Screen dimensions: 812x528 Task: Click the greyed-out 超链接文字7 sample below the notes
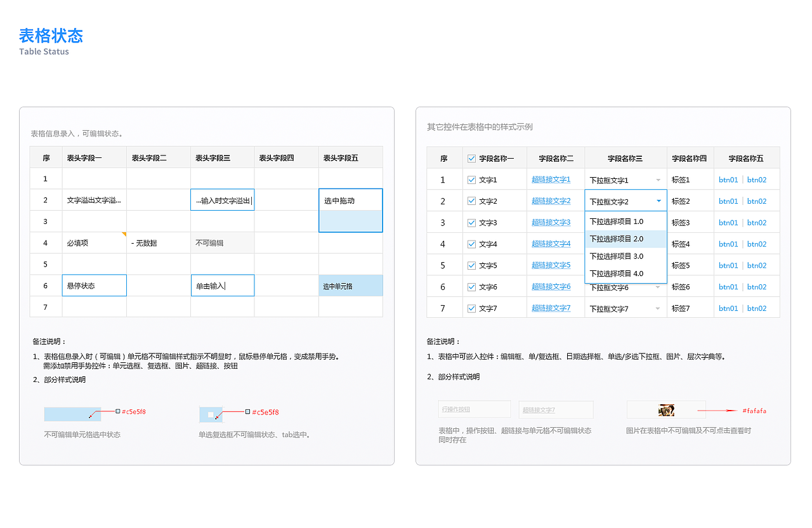556,410
